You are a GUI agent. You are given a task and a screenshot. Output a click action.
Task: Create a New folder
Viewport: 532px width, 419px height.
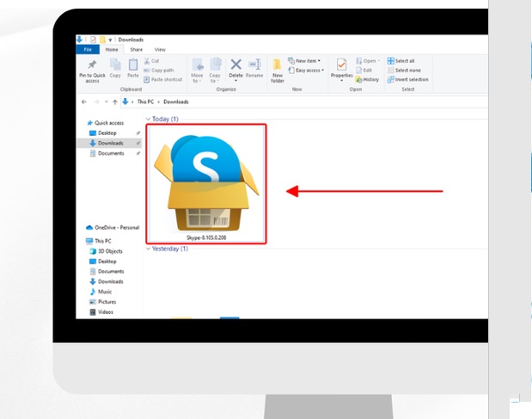tap(278, 69)
